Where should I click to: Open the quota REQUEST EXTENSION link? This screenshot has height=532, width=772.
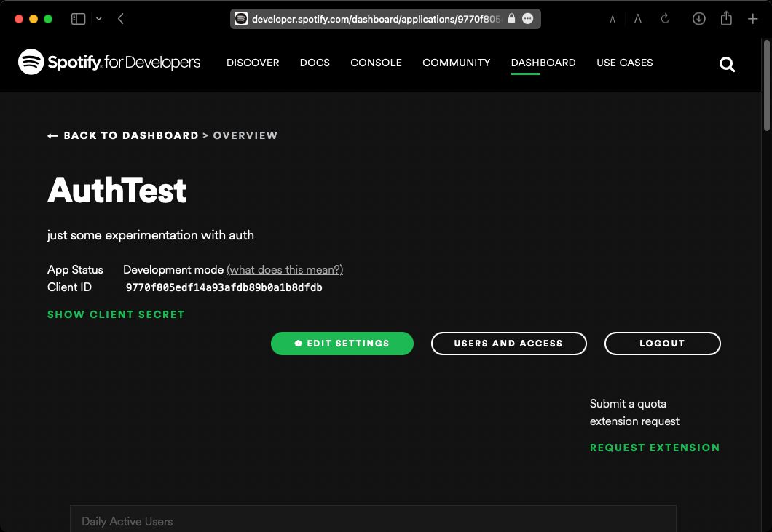(655, 448)
